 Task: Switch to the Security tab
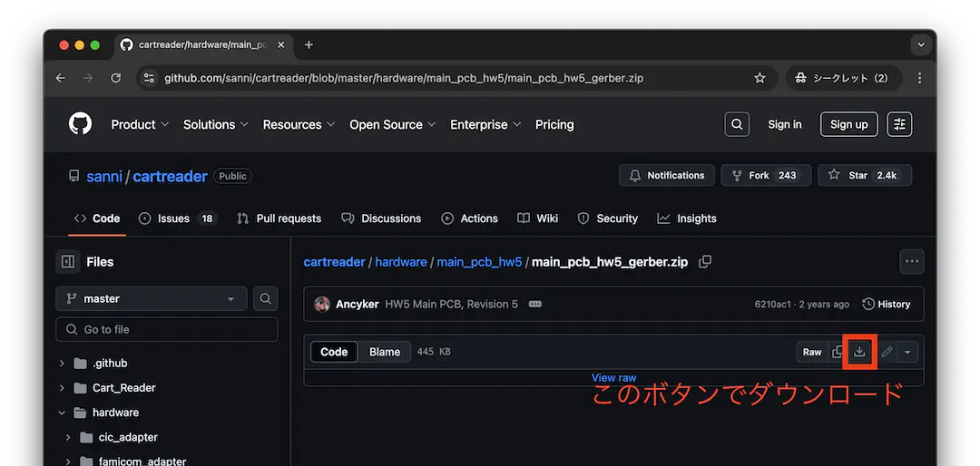click(x=607, y=218)
